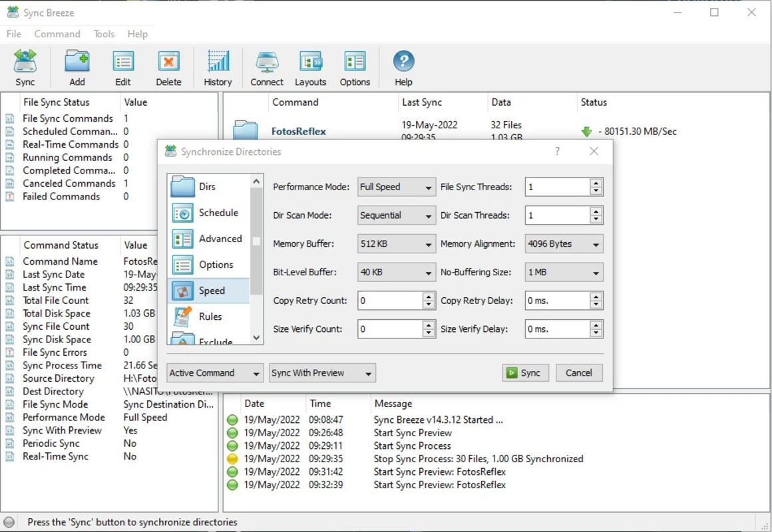
Task: Click the yellow Stop Sync Process log icon
Action: point(232,459)
